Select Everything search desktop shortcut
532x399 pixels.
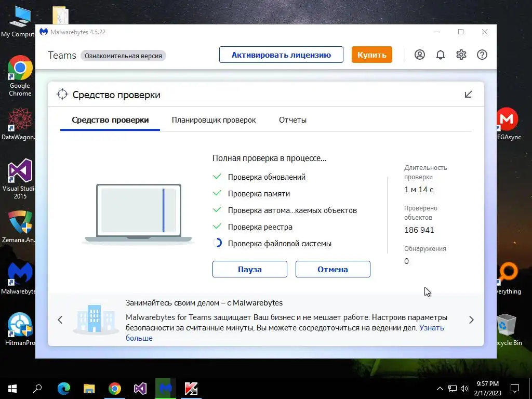coord(508,278)
